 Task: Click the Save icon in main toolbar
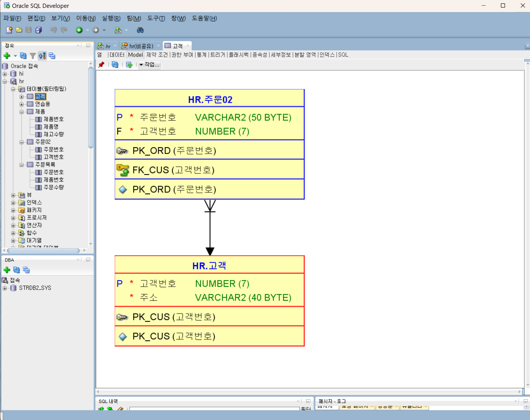pos(29,30)
